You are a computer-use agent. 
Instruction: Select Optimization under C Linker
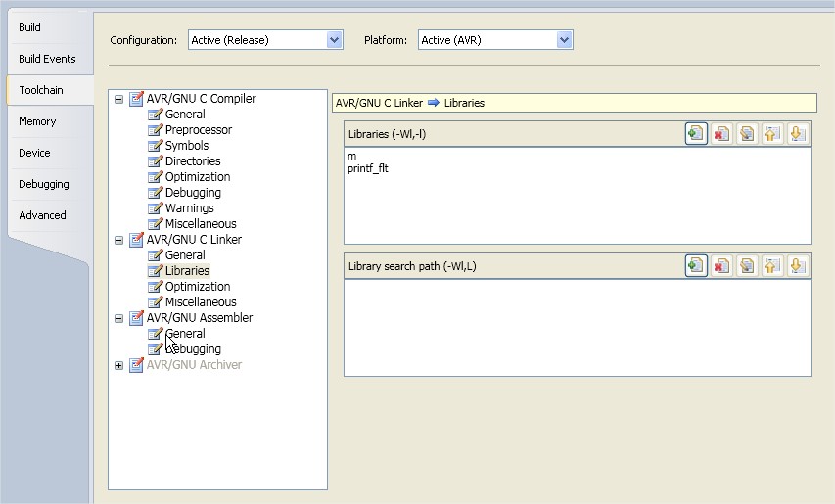click(198, 287)
